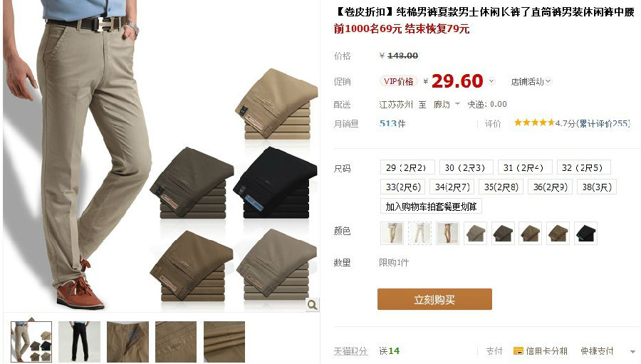Choose size 32 (2尺5) option
Image resolution: width=641 pixels, height=364 pixels.
pyautogui.click(x=583, y=167)
